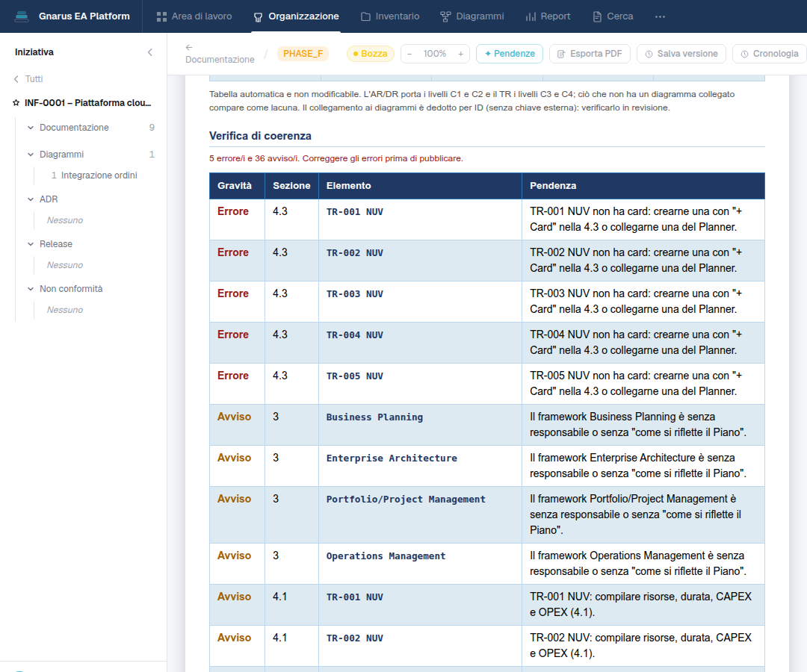Collapse the ADR tree section
Screen dimensions: 807x672
(x=31, y=199)
